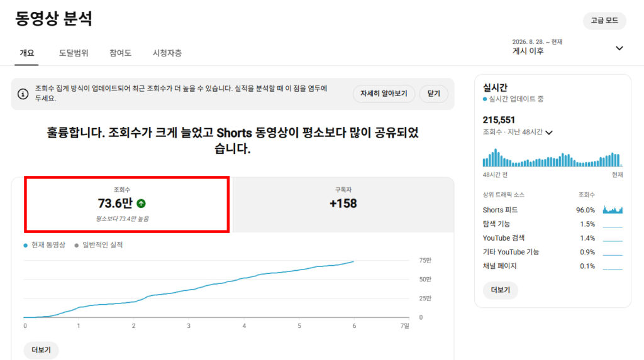
Task: Toggle the 일반적인 실적 legend series
Action: 99,245
